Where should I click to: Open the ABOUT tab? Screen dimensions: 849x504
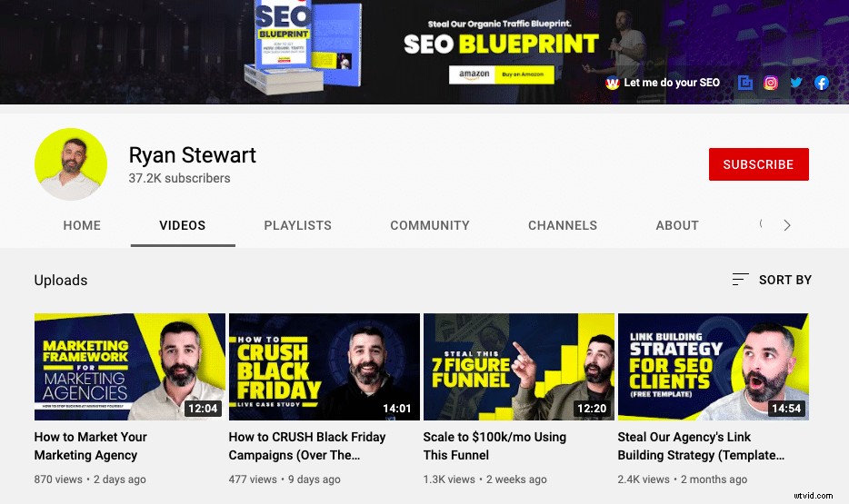pyautogui.click(x=677, y=225)
